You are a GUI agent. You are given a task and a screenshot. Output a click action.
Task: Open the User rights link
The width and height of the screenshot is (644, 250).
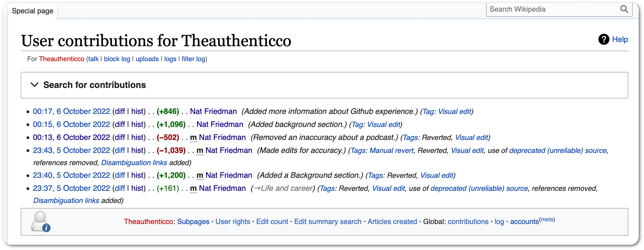[233, 222]
